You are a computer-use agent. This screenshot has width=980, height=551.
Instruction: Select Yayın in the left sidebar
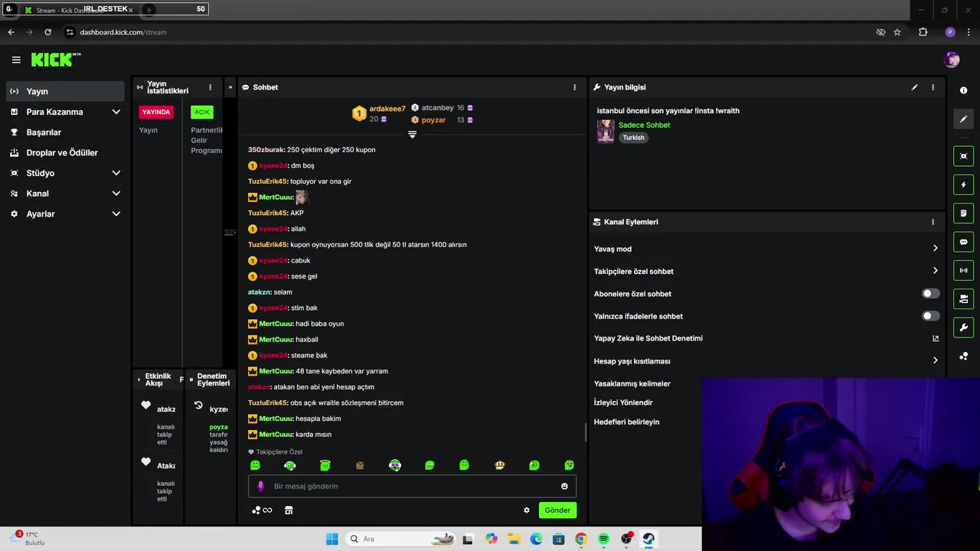[x=65, y=91]
